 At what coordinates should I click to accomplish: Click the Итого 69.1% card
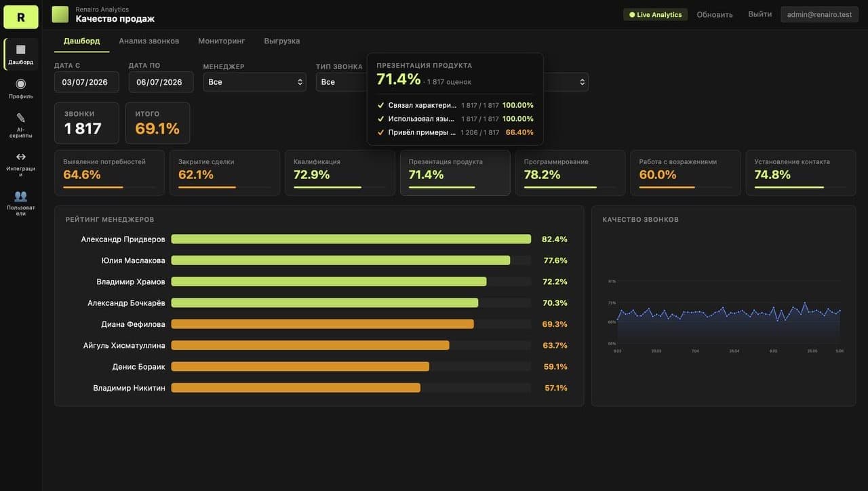coord(157,123)
